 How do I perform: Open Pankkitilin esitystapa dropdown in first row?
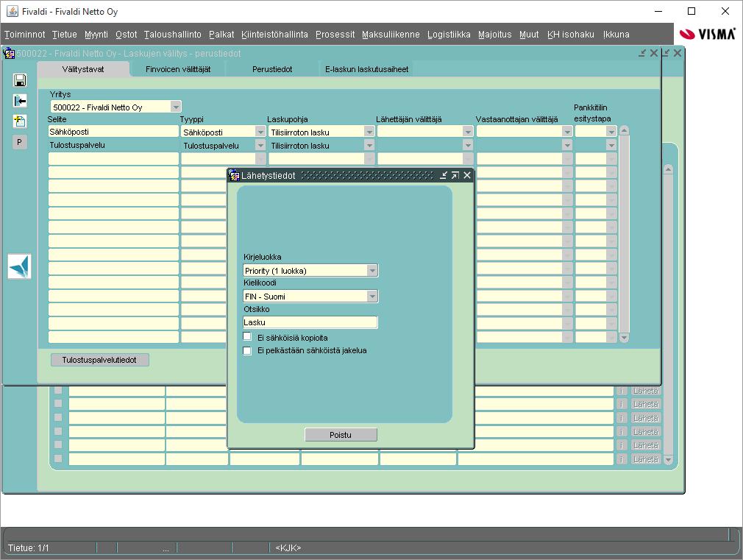[x=611, y=131]
